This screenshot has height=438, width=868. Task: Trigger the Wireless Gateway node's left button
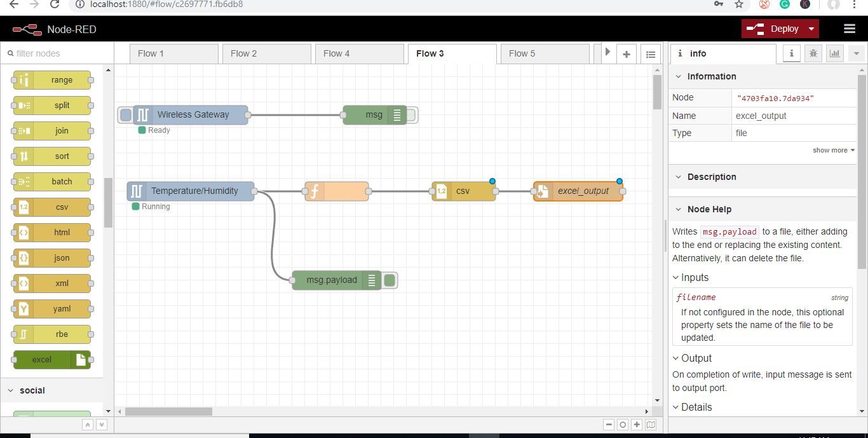point(126,115)
